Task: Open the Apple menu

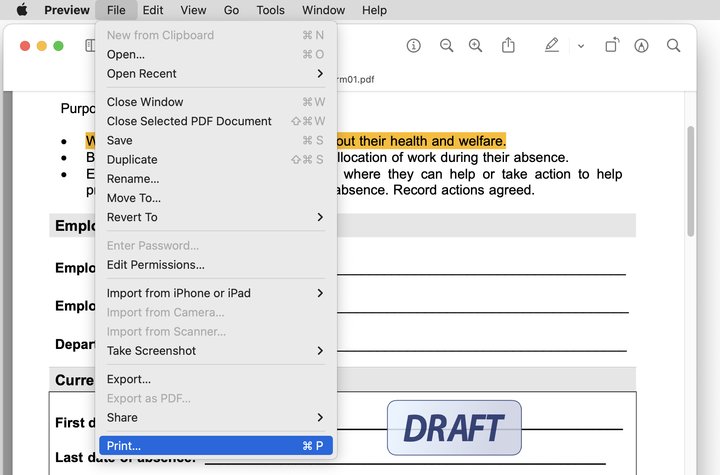Action: point(22,10)
